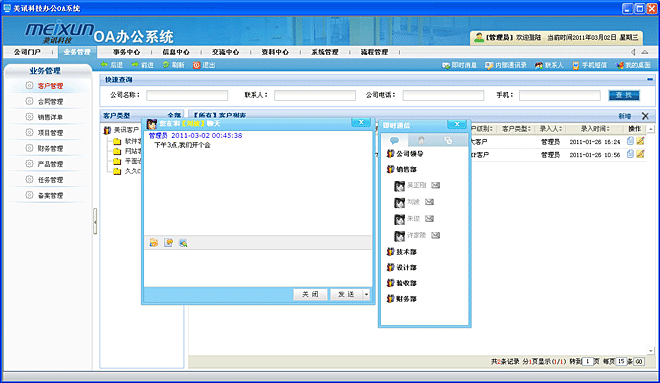
Task: Expand 财务部 group in contact list
Action: pyautogui.click(x=402, y=299)
